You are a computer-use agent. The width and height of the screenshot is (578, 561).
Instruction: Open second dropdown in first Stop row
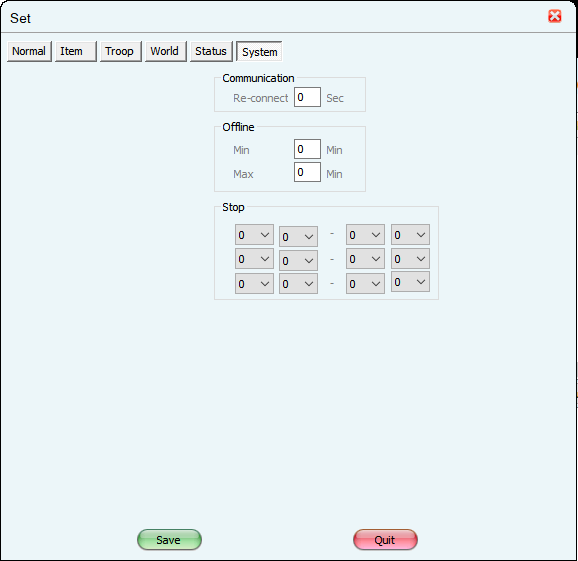point(298,237)
